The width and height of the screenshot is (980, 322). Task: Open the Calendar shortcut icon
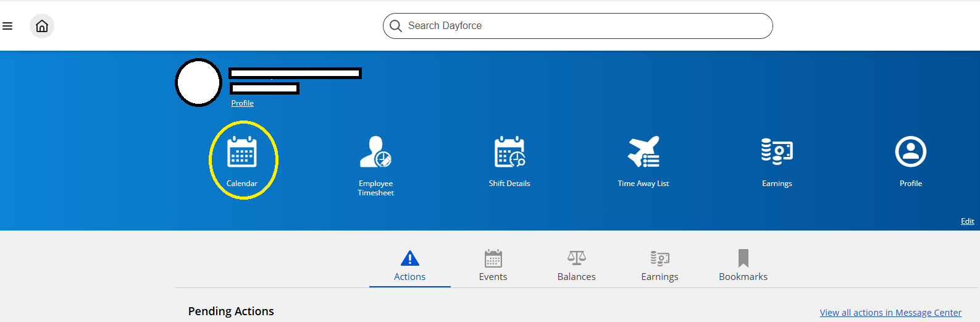pos(242,151)
